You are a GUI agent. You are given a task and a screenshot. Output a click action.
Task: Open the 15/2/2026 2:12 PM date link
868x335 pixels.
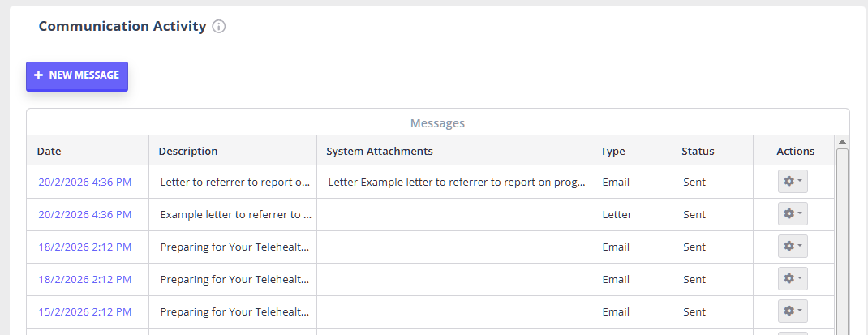pos(84,312)
